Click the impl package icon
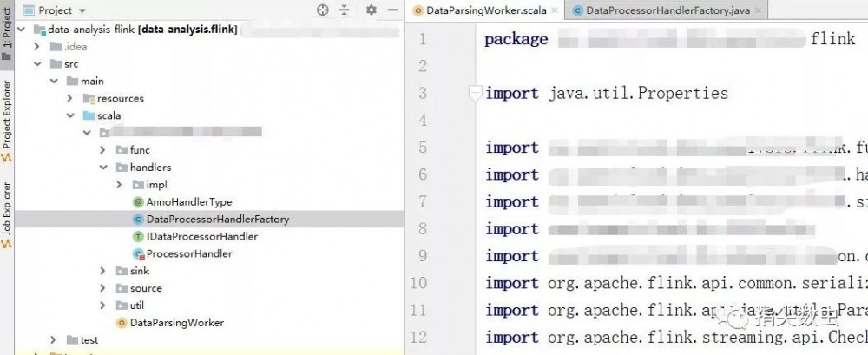The width and height of the screenshot is (868, 355). click(x=138, y=184)
